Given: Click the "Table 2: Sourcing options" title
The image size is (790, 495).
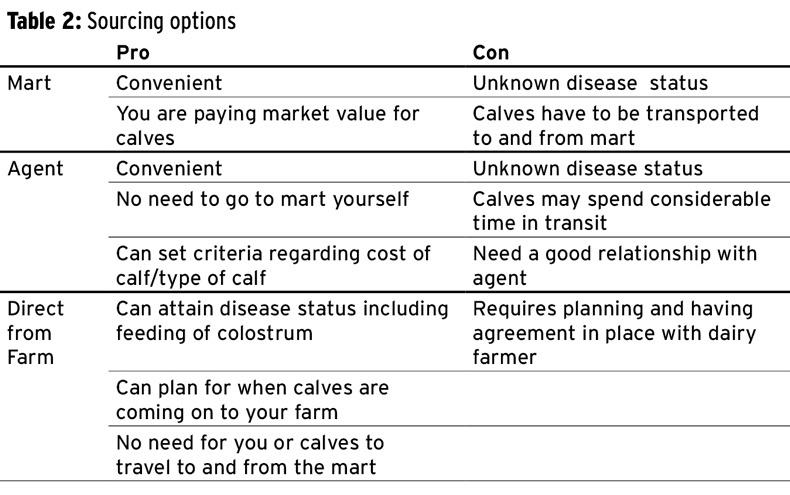Looking at the screenshot, I should coord(121,21).
